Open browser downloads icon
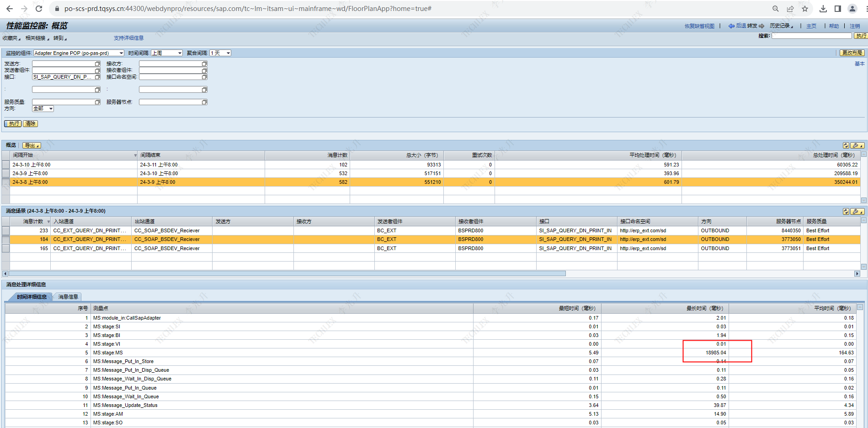This screenshot has width=868, height=428. (x=823, y=9)
